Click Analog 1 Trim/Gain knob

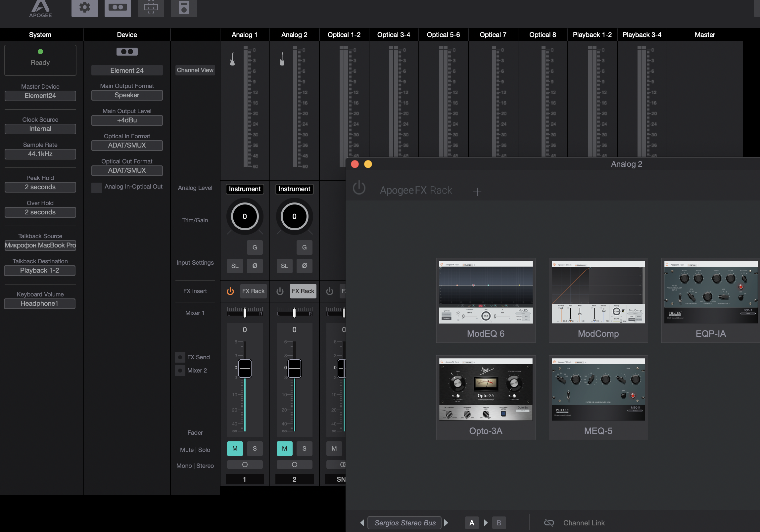pos(245,216)
